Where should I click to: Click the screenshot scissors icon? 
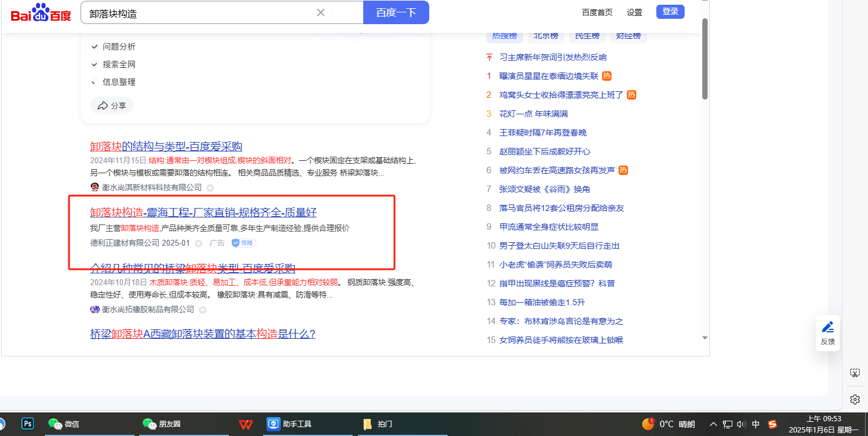[x=854, y=373]
